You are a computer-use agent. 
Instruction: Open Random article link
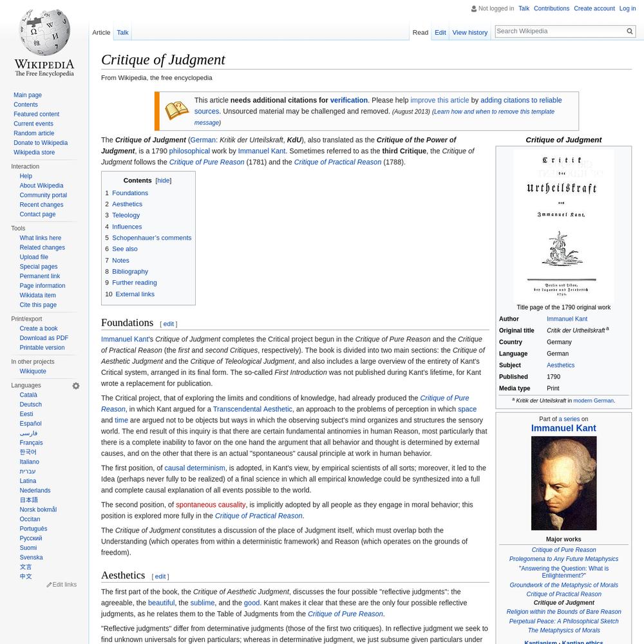coord(33,133)
